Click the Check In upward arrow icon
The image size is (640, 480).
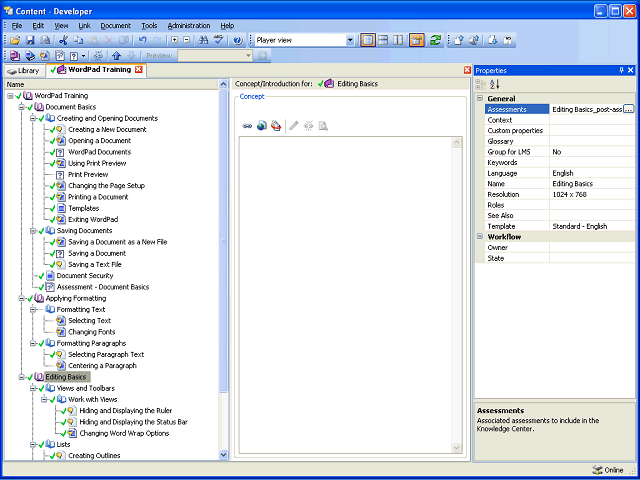tap(458, 40)
